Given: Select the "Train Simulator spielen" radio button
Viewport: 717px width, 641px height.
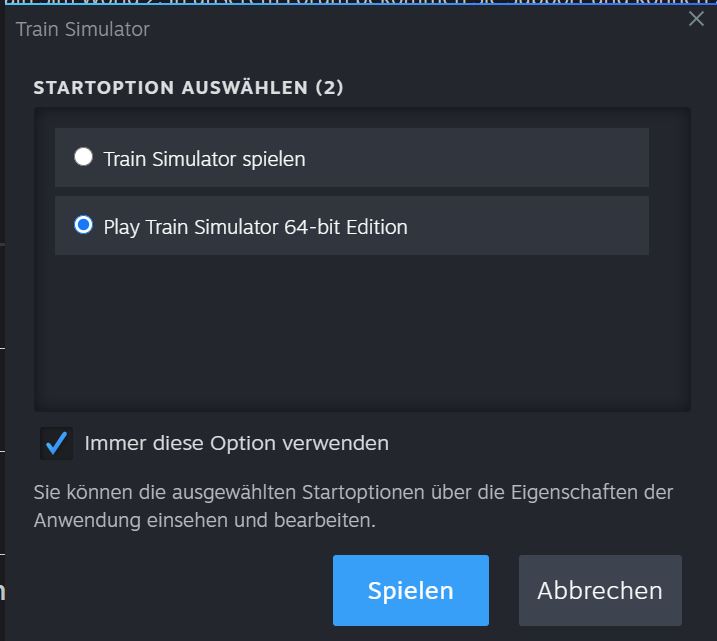Looking at the screenshot, I should (x=84, y=157).
